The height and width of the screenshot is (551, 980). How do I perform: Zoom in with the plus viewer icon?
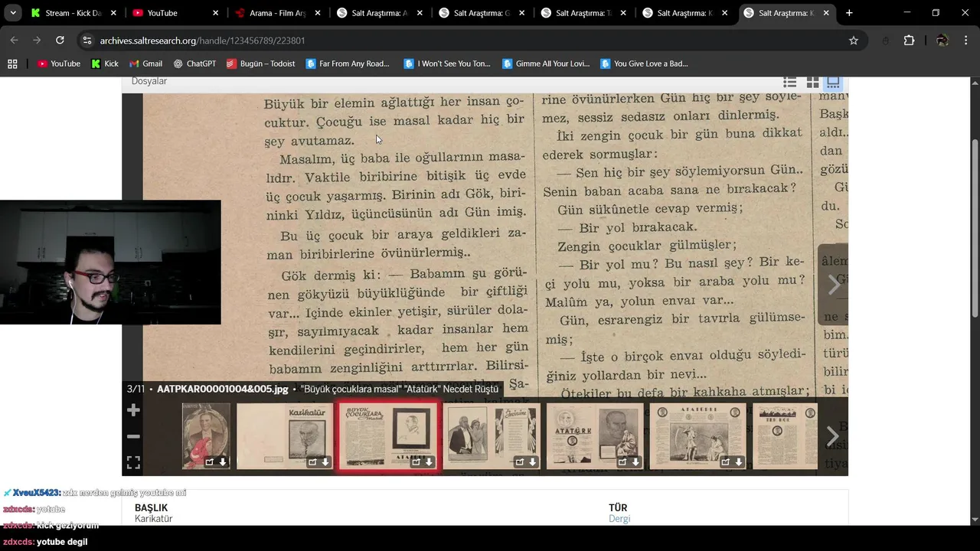click(x=133, y=411)
